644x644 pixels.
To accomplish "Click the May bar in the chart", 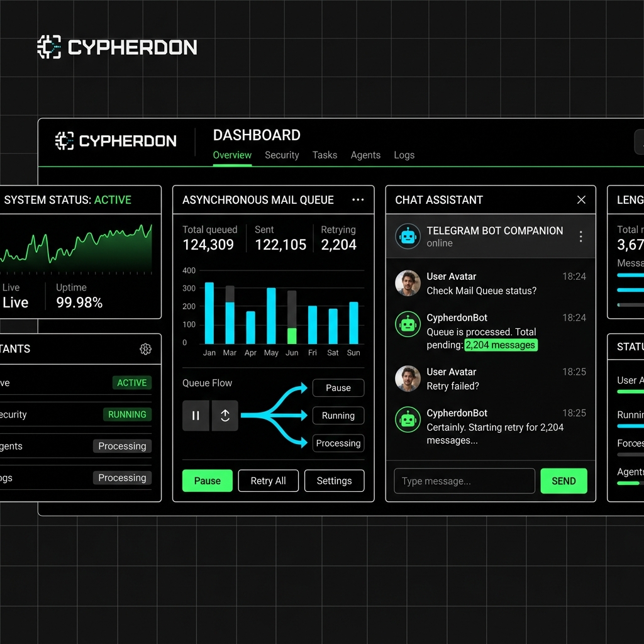I will pyautogui.click(x=271, y=316).
